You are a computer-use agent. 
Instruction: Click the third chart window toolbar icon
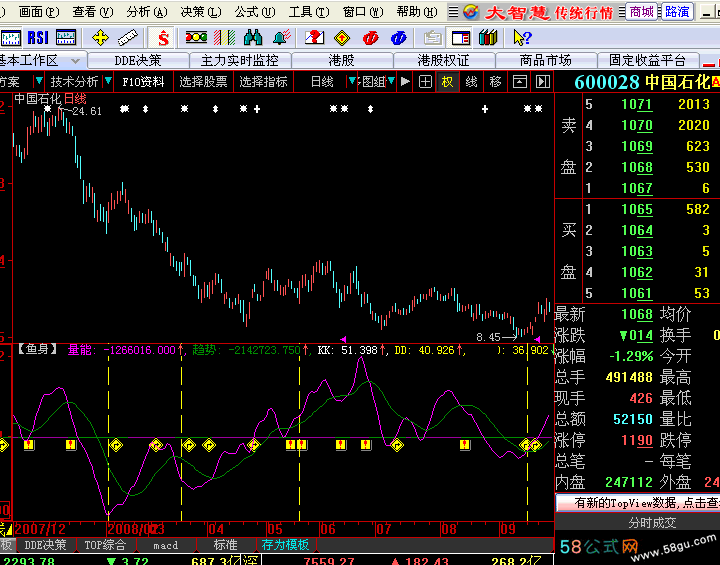pyautogui.click(x=66, y=38)
